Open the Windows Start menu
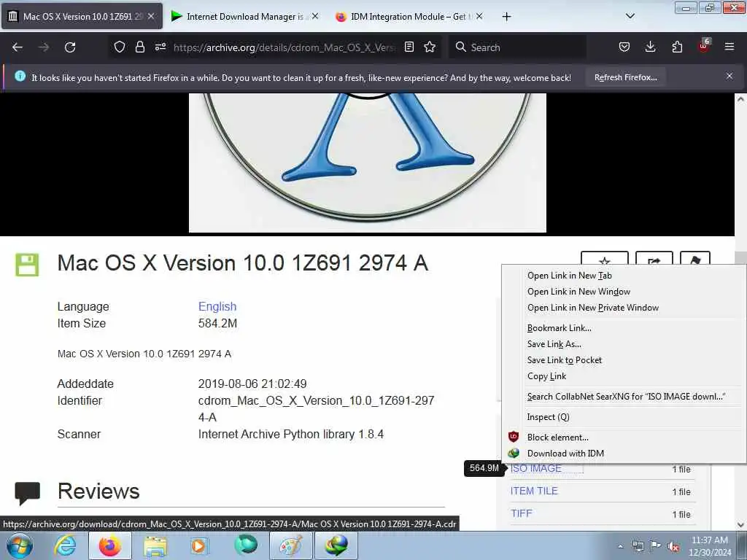 (x=20, y=545)
